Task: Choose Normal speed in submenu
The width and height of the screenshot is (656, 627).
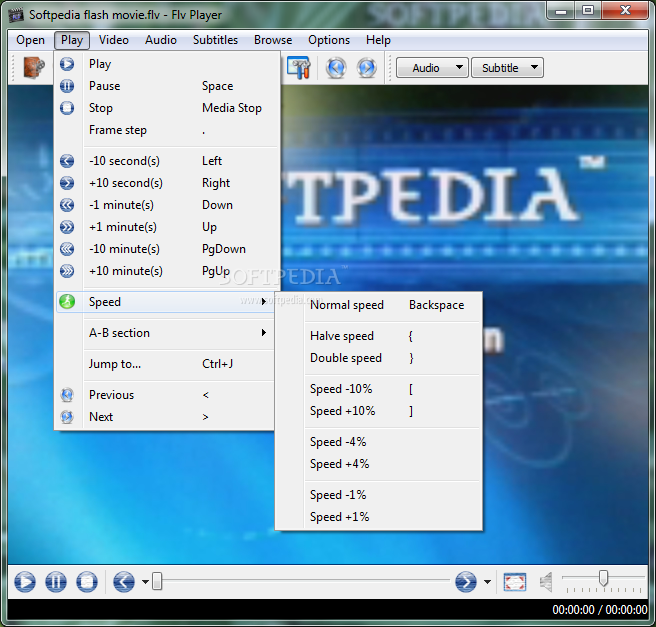Action: click(379, 305)
